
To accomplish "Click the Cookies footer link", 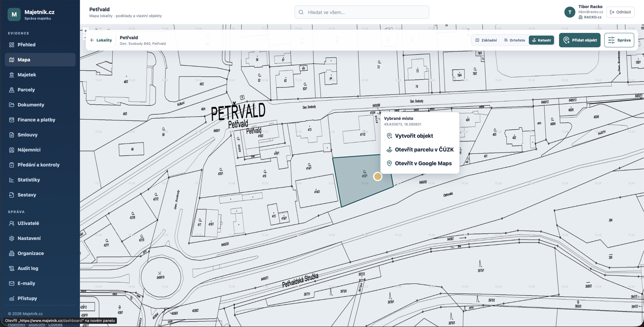I will pos(55,325).
